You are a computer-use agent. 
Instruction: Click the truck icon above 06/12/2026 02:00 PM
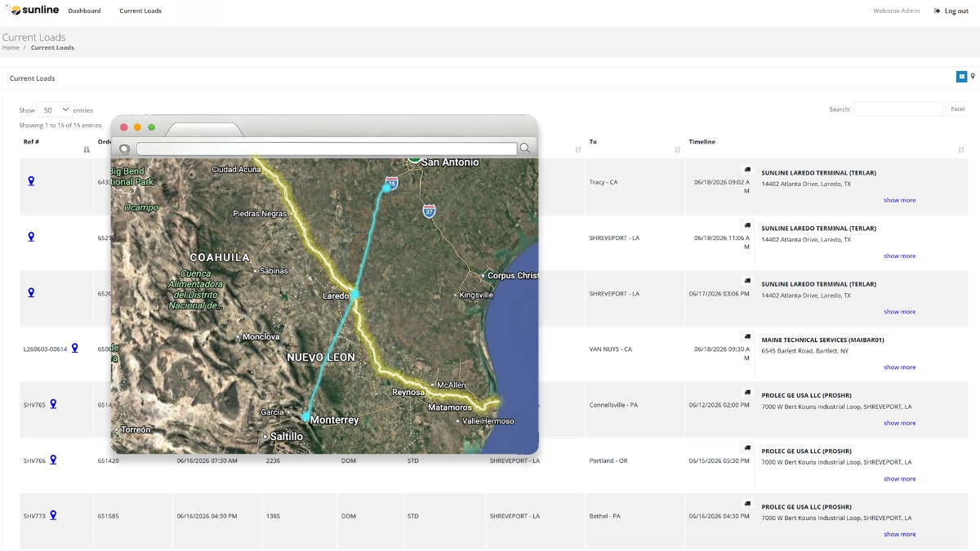pyautogui.click(x=746, y=392)
